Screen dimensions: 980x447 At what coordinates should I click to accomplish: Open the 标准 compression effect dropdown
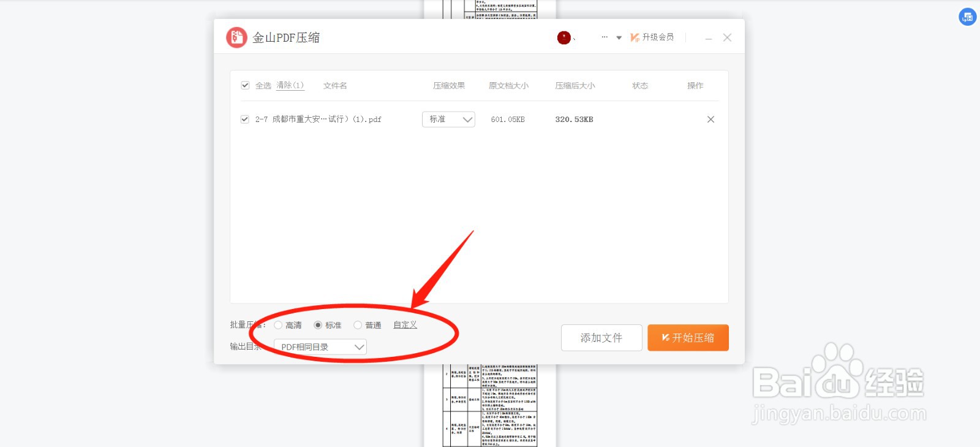pyautogui.click(x=448, y=119)
